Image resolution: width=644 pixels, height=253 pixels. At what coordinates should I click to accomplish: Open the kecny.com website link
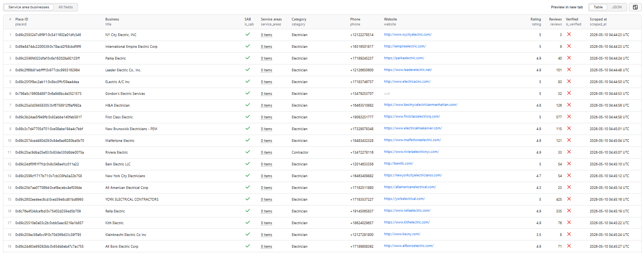click(402, 234)
